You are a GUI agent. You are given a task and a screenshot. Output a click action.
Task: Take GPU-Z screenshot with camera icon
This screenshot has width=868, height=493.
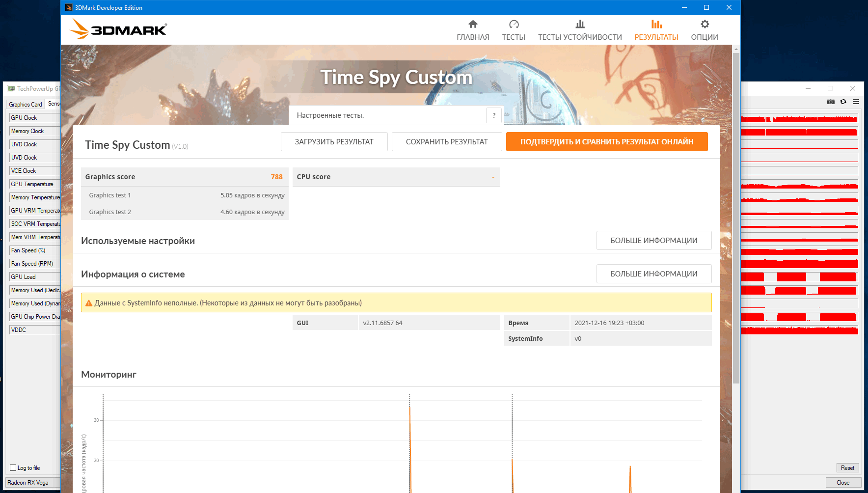(830, 102)
